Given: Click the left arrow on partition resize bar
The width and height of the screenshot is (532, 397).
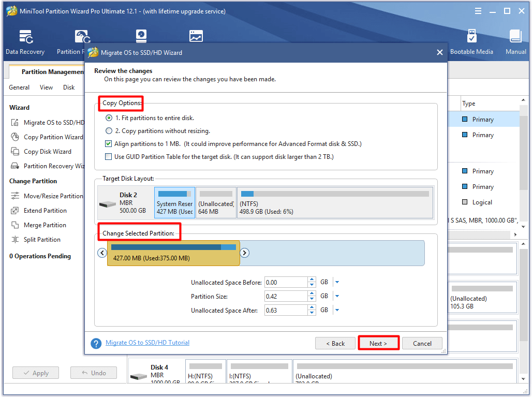Looking at the screenshot, I should 102,253.
